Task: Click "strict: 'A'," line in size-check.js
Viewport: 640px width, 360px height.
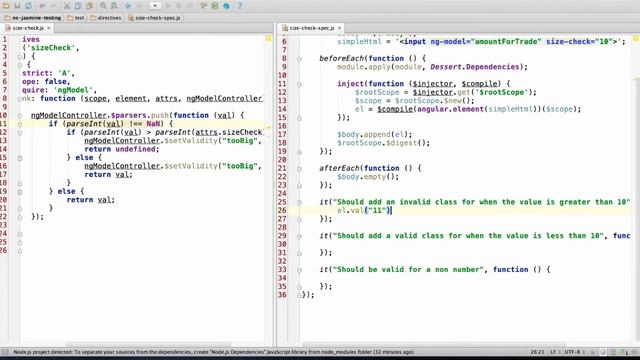Action: [48, 73]
